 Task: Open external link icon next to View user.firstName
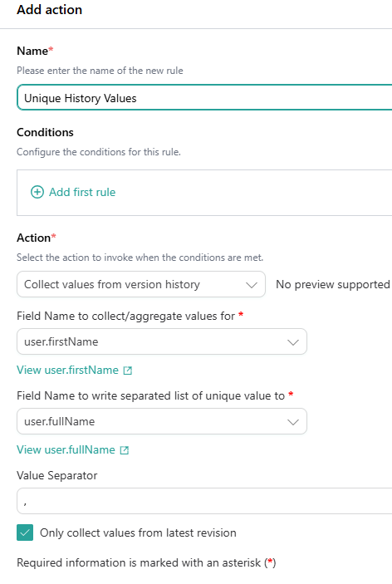(128, 371)
